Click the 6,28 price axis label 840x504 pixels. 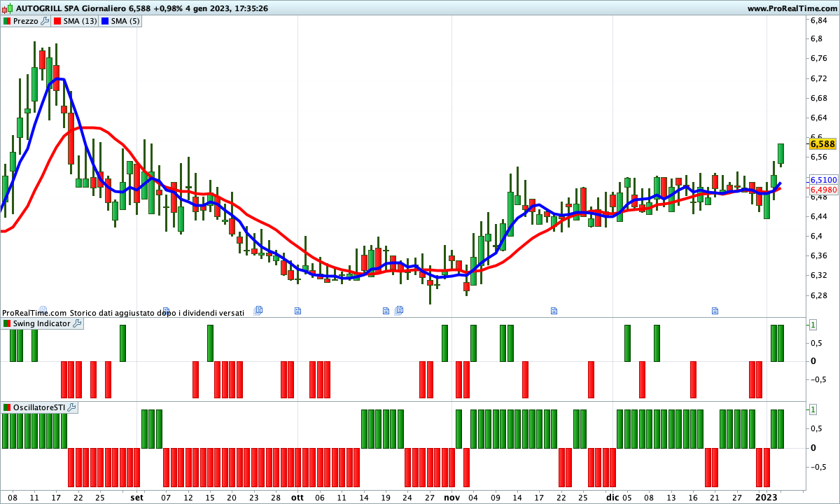pos(818,295)
